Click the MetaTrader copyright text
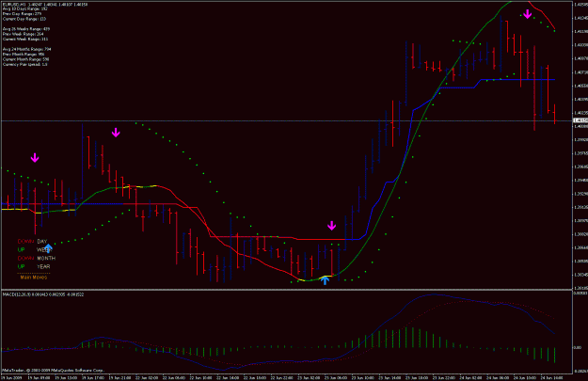 point(53,370)
